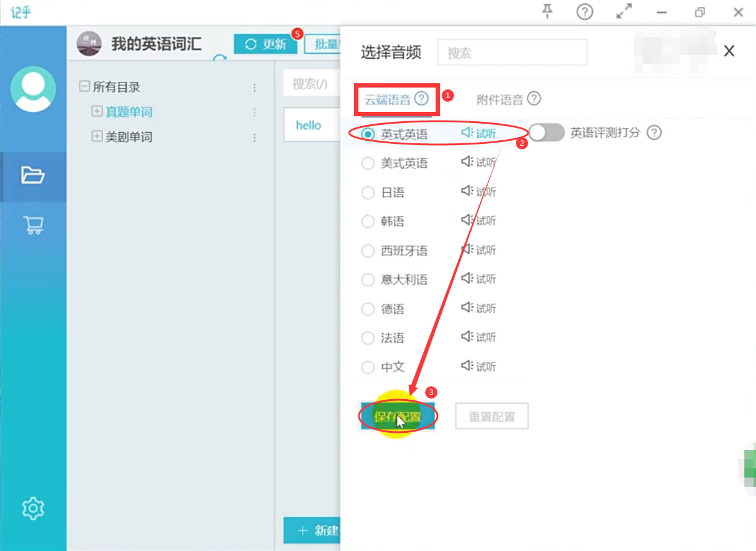Open the shopping cart icon in sidebar
The height and width of the screenshot is (551, 756).
(x=33, y=225)
